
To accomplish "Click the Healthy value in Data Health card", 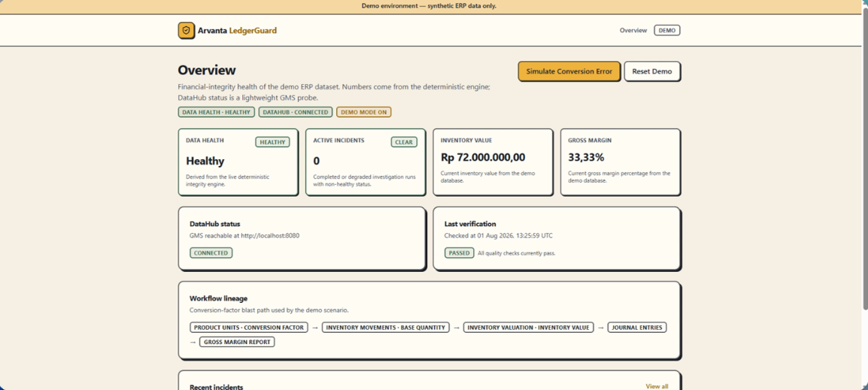I will click(x=205, y=161).
